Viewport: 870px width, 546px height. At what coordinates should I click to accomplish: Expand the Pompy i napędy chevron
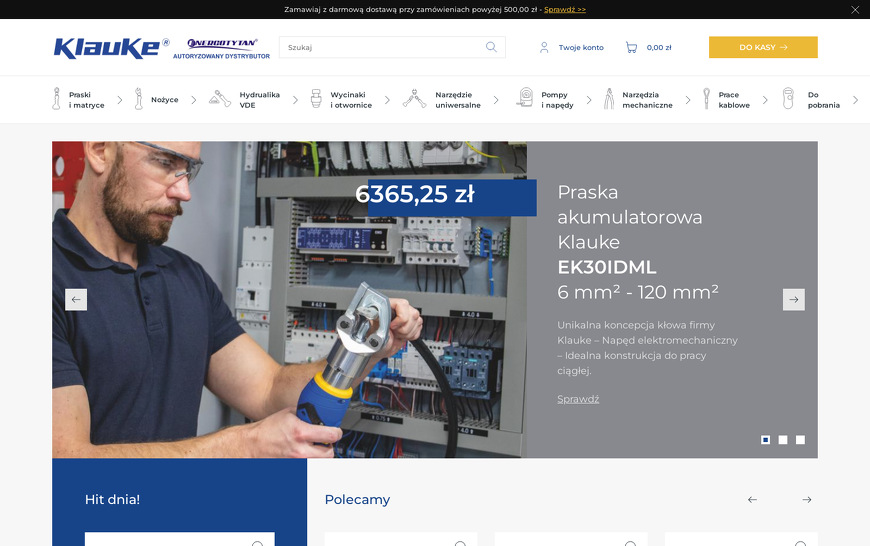click(x=589, y=100)
